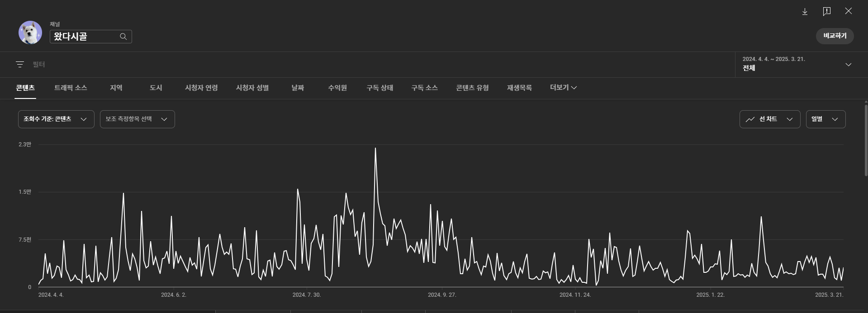The image size is (868, 313).
Task: Click the 2024. 11. 24. axis label
Action: tap(575, 295)
